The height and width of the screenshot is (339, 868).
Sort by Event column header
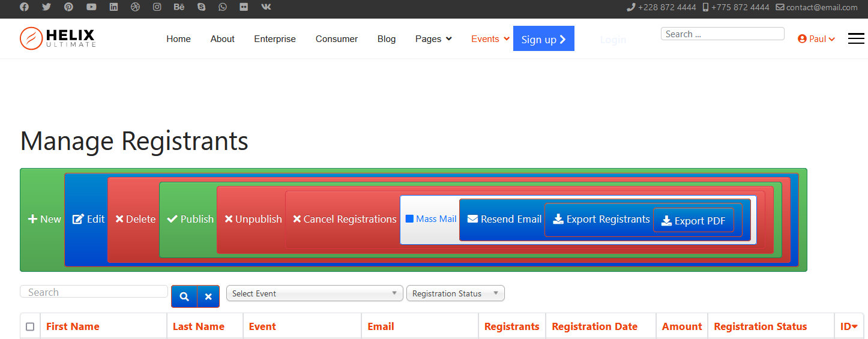[262, 327]
